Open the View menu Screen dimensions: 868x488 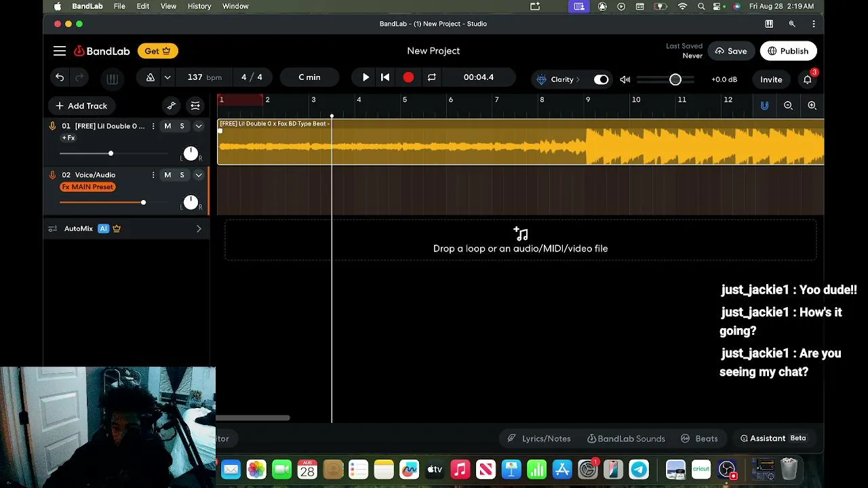click(168, 6)
